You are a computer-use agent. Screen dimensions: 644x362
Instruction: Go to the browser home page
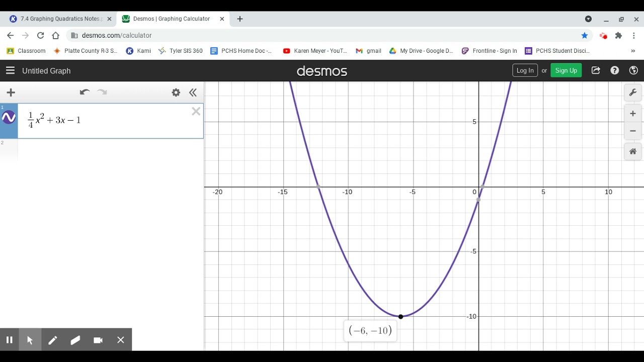(56, 35)
